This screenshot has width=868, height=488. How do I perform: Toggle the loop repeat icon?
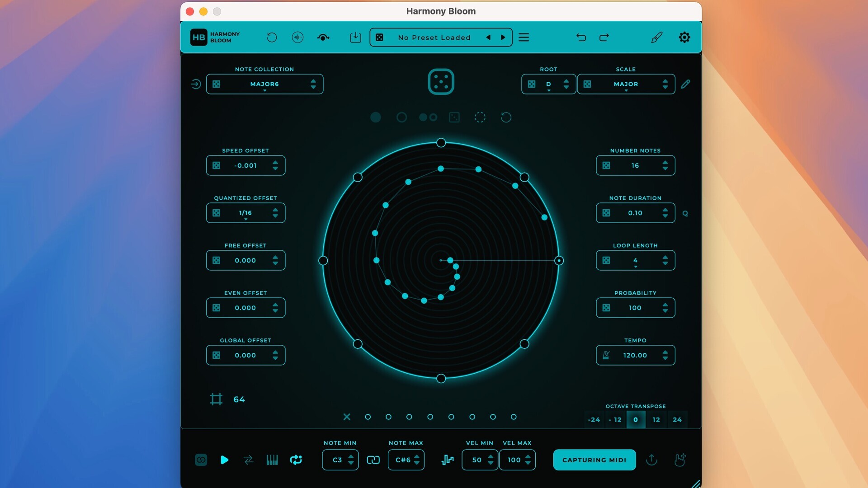(296, 460)
